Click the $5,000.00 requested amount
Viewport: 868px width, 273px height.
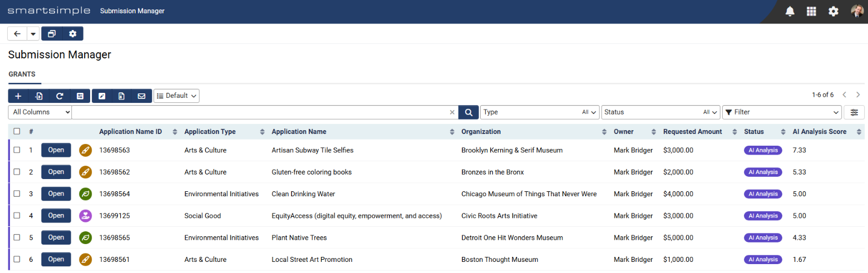678,237
